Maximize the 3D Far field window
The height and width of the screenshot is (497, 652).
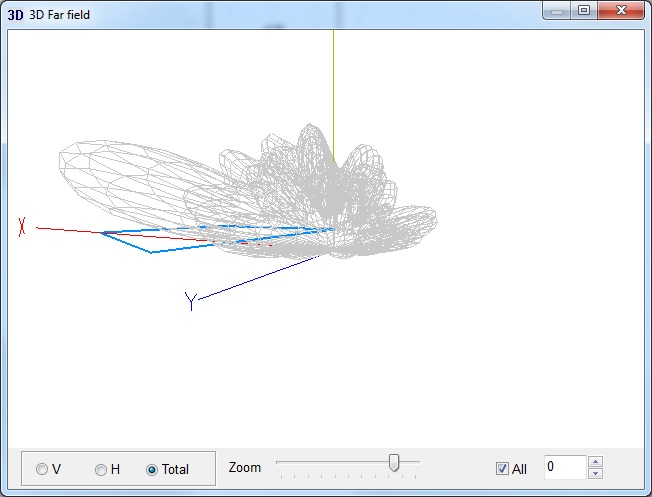coord(584,10)
